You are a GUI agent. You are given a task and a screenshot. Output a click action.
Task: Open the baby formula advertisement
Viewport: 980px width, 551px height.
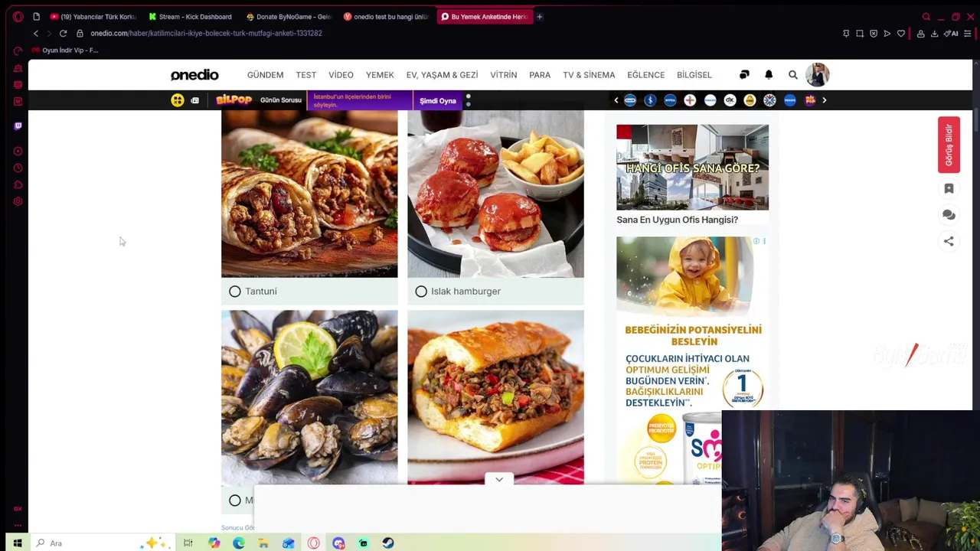click(x=692, y=360)
